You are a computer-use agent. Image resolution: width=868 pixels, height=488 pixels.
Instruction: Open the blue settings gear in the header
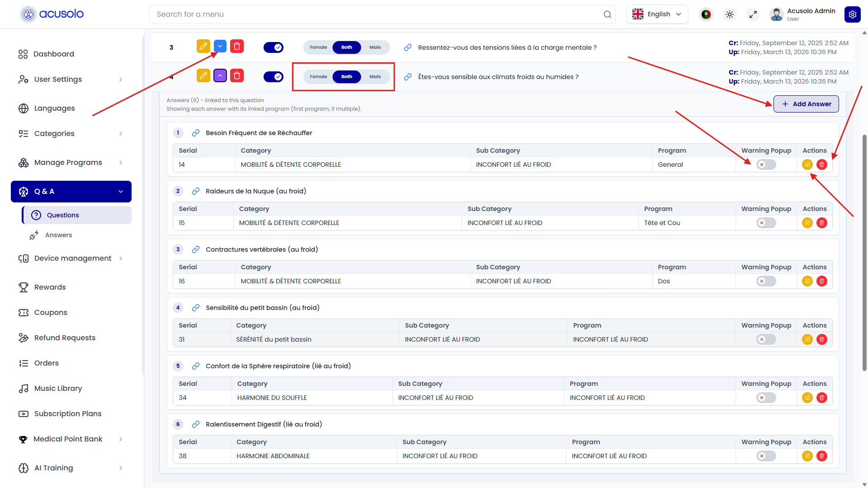pos(852,14)
